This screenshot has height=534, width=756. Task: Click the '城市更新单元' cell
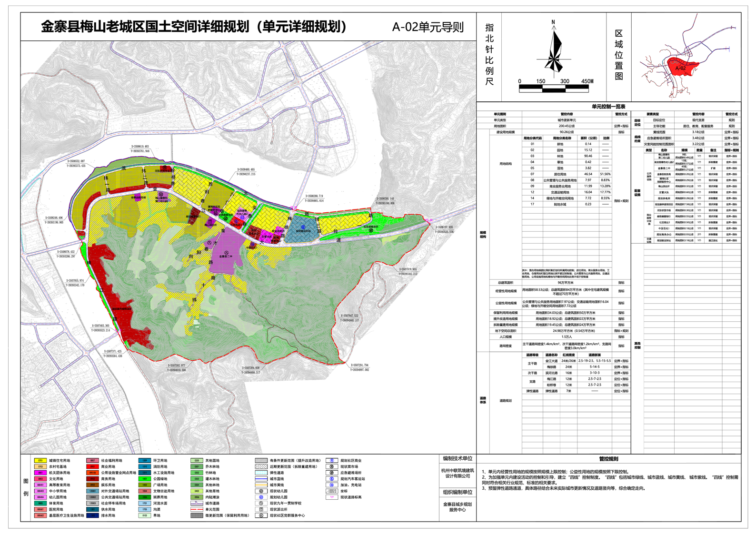coord(567,120)
